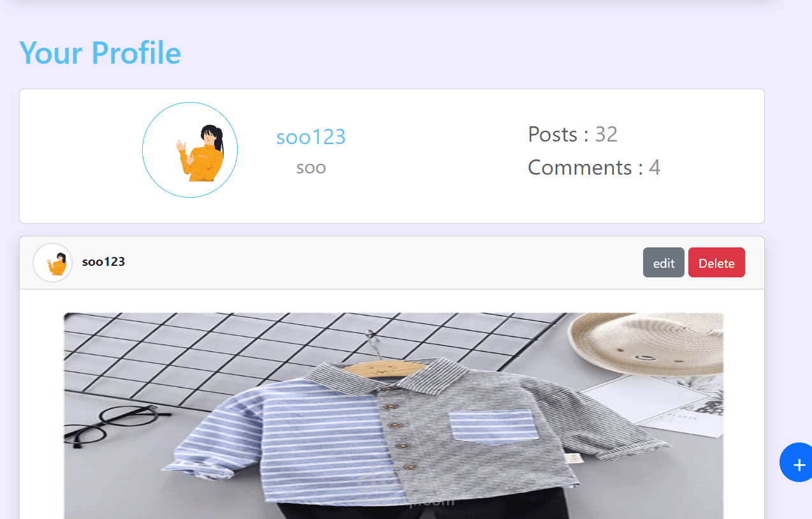Click the Comments label in profile card

580,168
